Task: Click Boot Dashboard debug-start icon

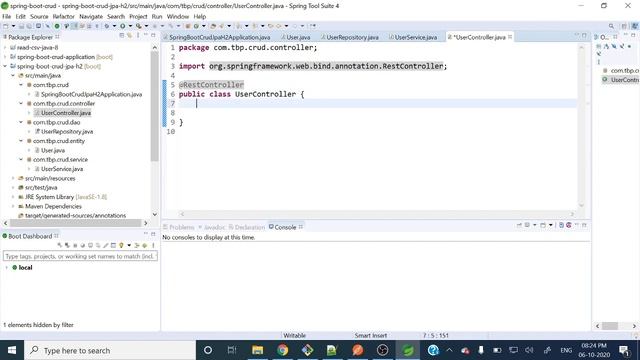Action: click(67, 245)
